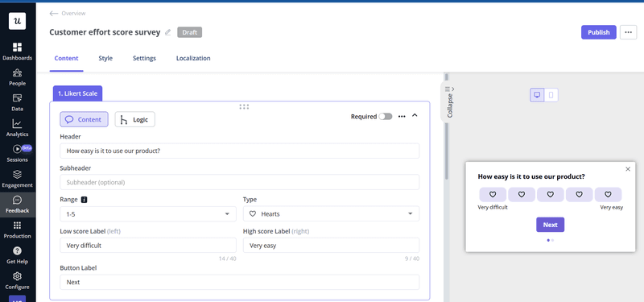
Task: Click the Draft status badge
Action: (190, 32)
